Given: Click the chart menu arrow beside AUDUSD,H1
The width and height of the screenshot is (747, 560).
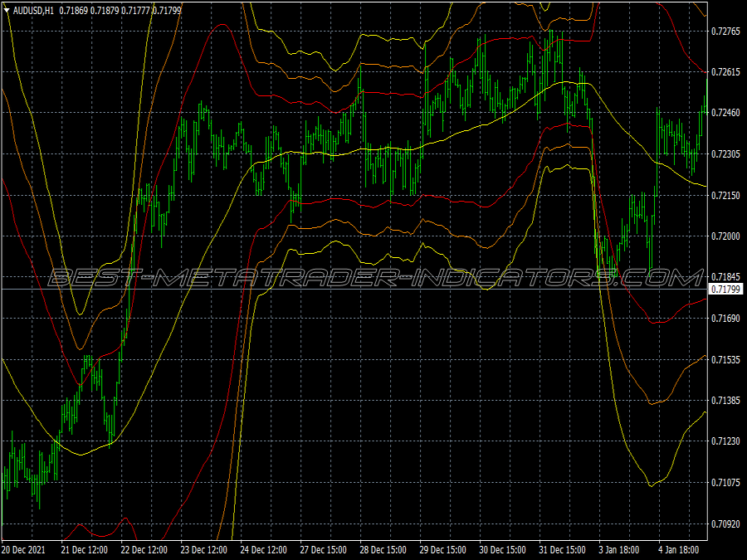Looking at the screenshot, I should [7, 11].
